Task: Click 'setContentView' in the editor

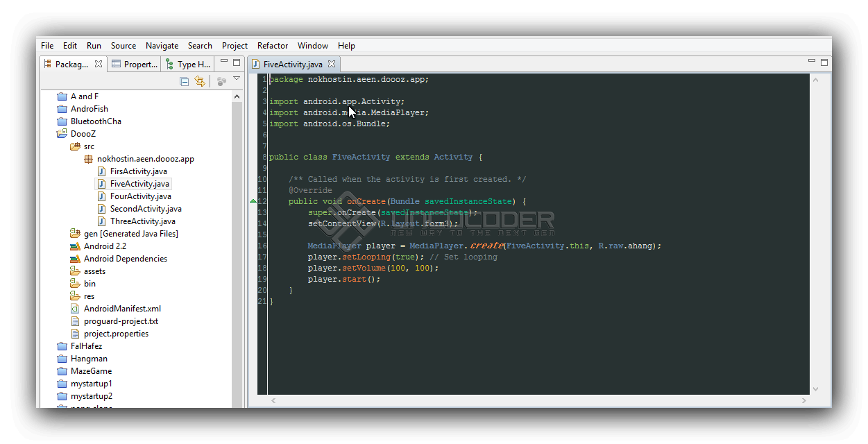Action: point(341,223)
